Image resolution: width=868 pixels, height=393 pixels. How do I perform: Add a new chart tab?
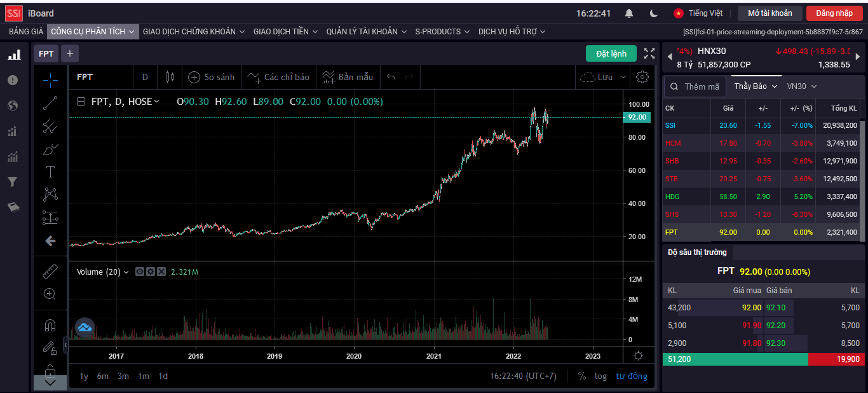tap(69, 53)
